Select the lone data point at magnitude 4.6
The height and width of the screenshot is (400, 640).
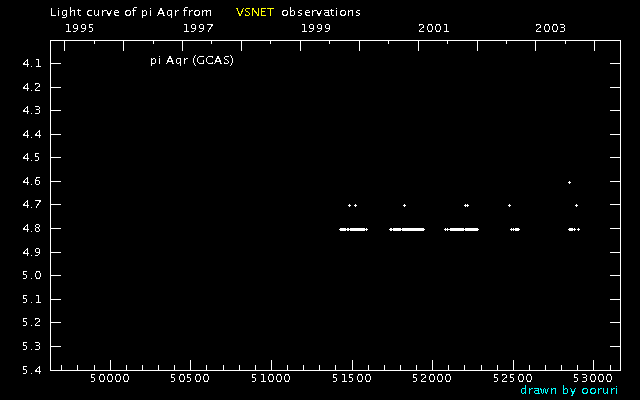[x=569, y=182]
